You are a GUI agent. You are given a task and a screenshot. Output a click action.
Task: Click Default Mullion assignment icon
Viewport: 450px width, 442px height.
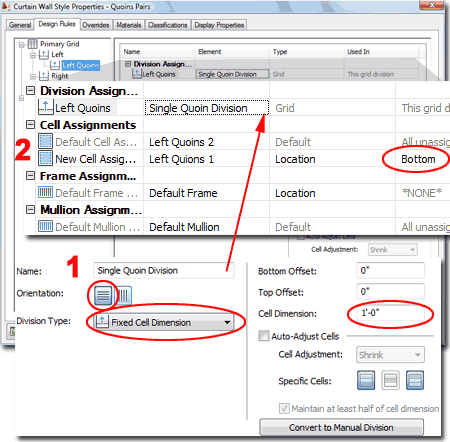[45, 226]
